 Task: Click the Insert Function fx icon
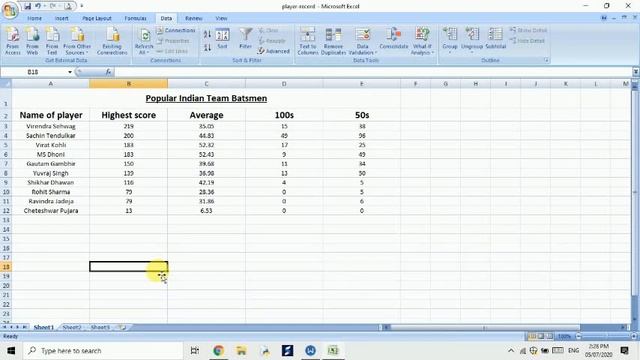108,72
